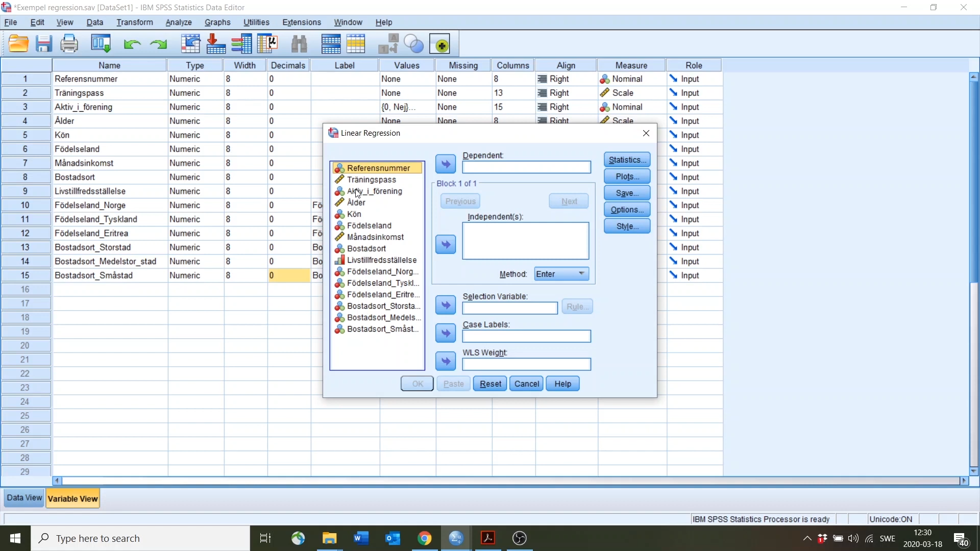Move variable to Dependent with arrow button
This screenshot has width=980, height=551.
(446, 164)
